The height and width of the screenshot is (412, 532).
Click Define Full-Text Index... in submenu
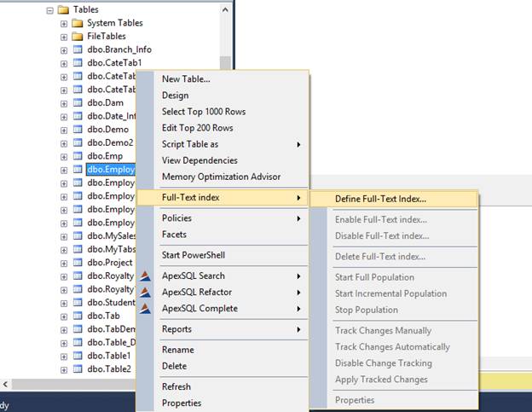(x=394, y=199)
